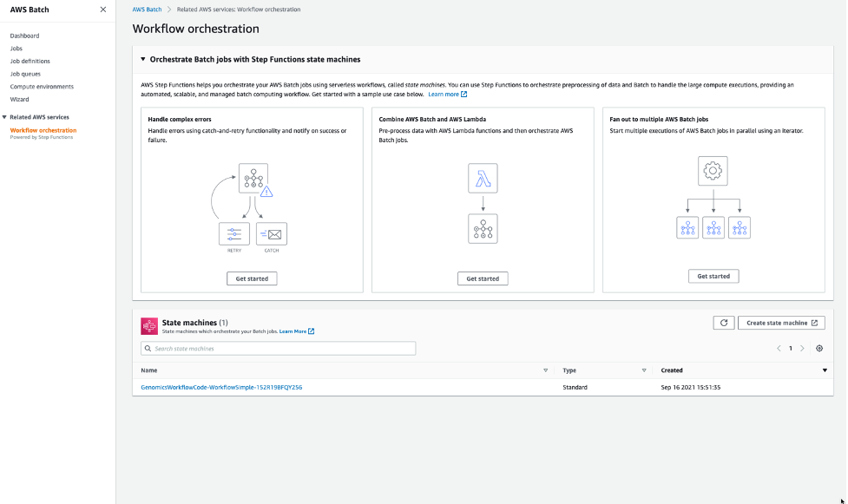Collapse the Orchestrate Batch jobs section
This screenshot has width=848, height=504.
[142, 59]
